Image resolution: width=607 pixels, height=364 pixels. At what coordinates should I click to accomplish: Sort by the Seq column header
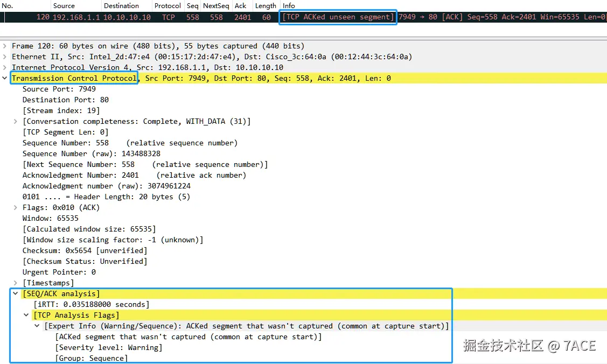[x=192, y=6]
